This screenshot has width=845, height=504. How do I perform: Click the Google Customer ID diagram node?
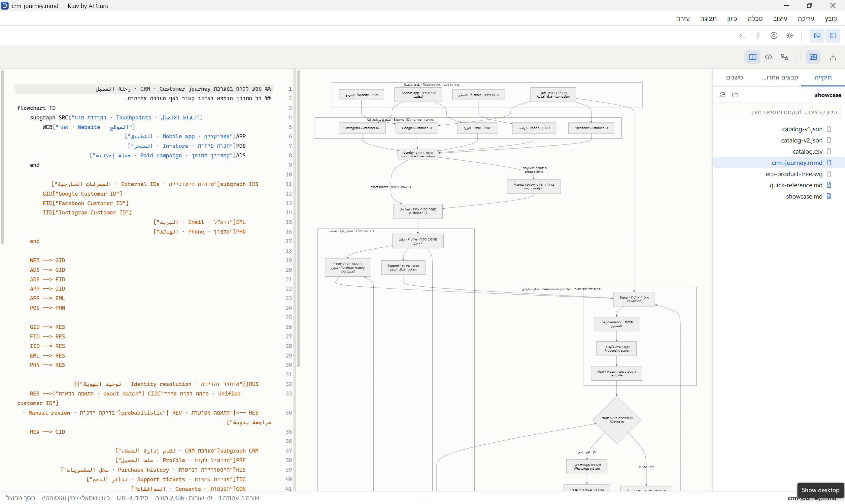(x=417, y=128)
